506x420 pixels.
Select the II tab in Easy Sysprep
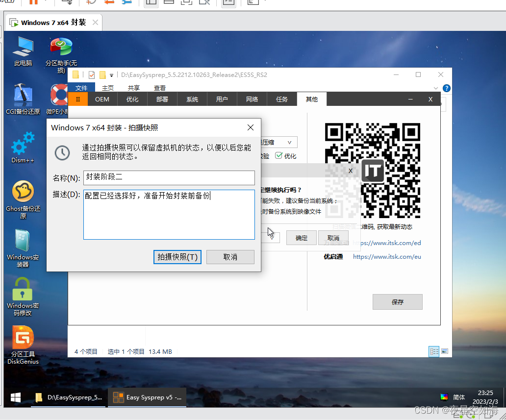(x=78, y=99)
